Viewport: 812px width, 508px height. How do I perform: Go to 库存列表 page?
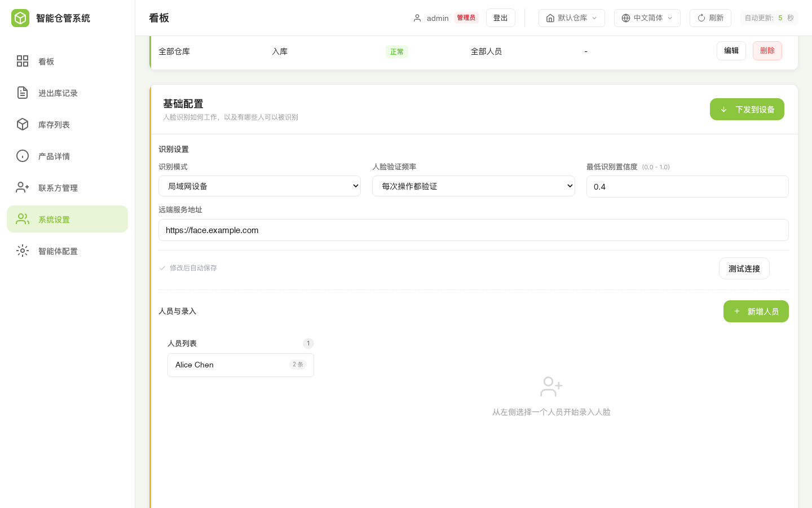68,124
